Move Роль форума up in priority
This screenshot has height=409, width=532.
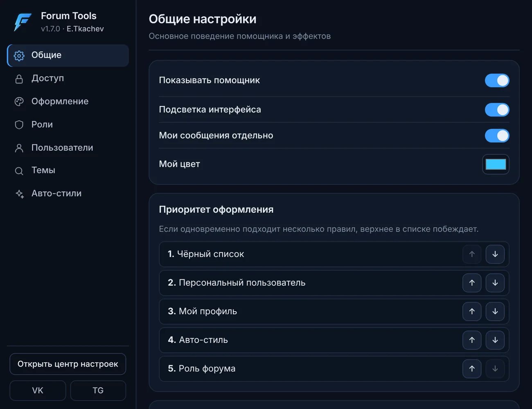pos(472,369)
